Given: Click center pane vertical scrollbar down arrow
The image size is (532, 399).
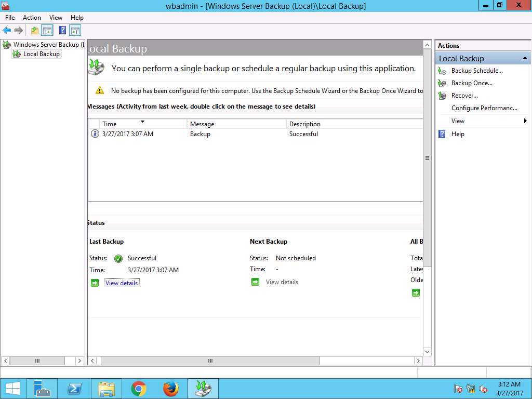Looking at the screenshot, I should (427, 352).
